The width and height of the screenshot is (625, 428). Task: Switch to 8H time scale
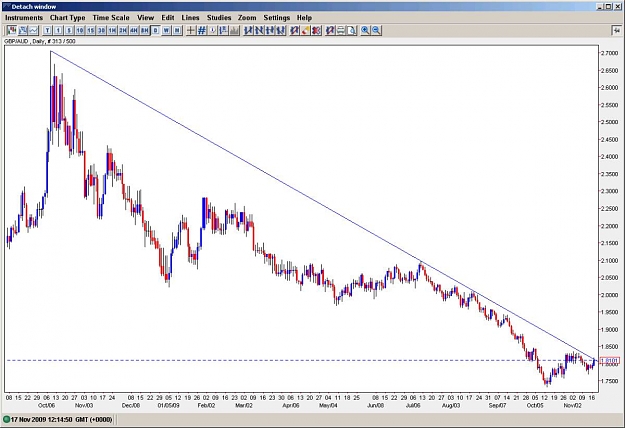point(144,30)
